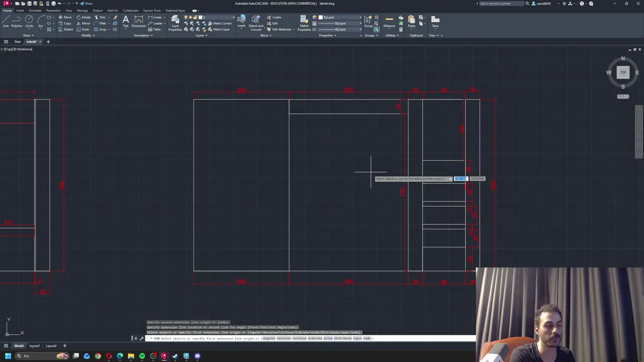Image resolution: width=644 pixels, height=362 pixels.
Task: Open the Insert block tool
Action: point(242,21)
